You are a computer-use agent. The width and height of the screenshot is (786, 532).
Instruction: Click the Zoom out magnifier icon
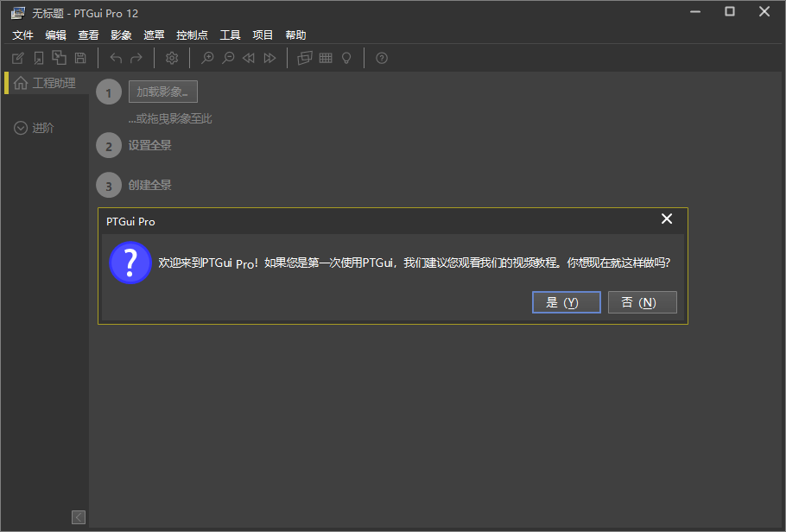(x=228, y=58)
